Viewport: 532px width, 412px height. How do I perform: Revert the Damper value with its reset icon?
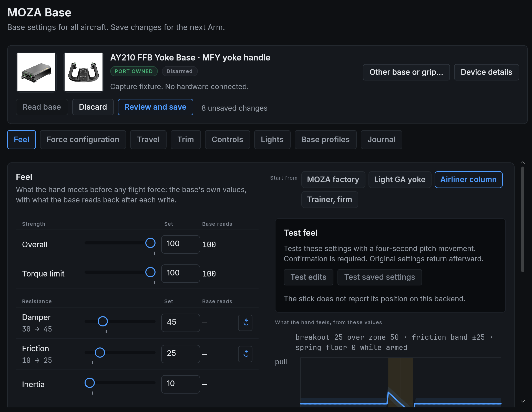point(245,323)
